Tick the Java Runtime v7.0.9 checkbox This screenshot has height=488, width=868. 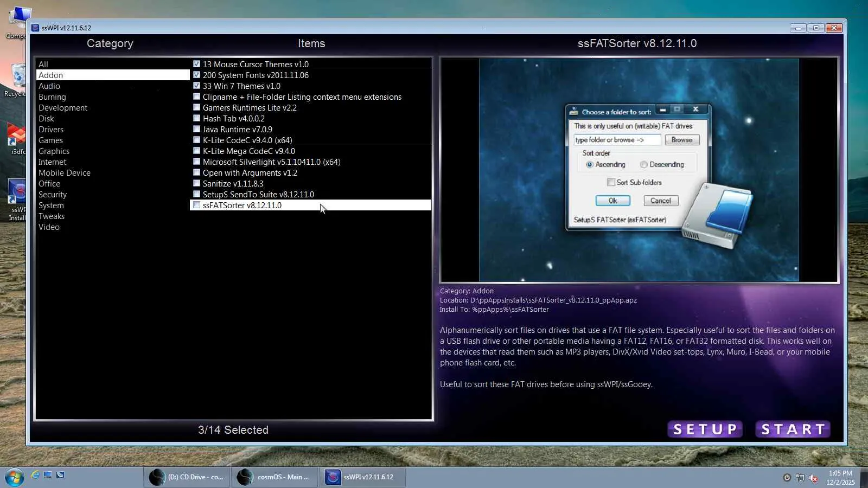(197, 129)
